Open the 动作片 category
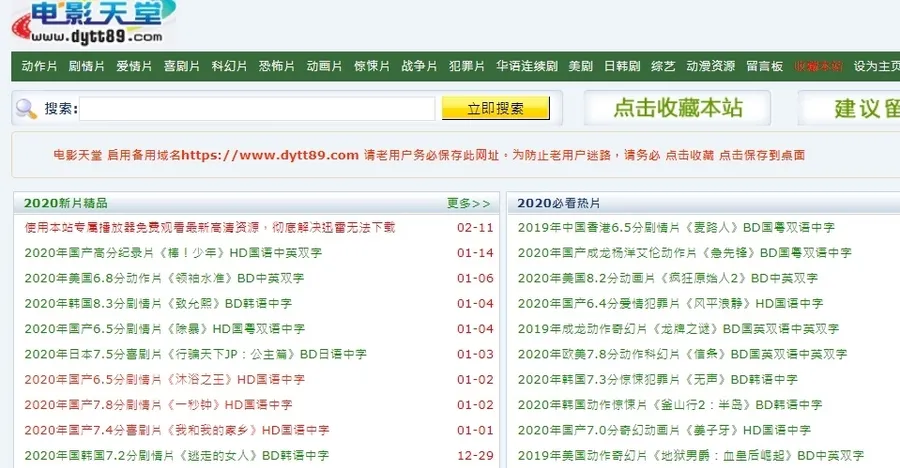The image size is (900, 468). (40, 66)
